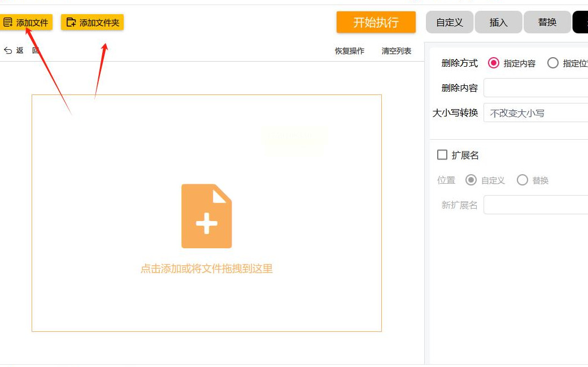Select the 指定位 delete method radio
Viewport: 588px width, 367px height.
(x=553, y=63)
